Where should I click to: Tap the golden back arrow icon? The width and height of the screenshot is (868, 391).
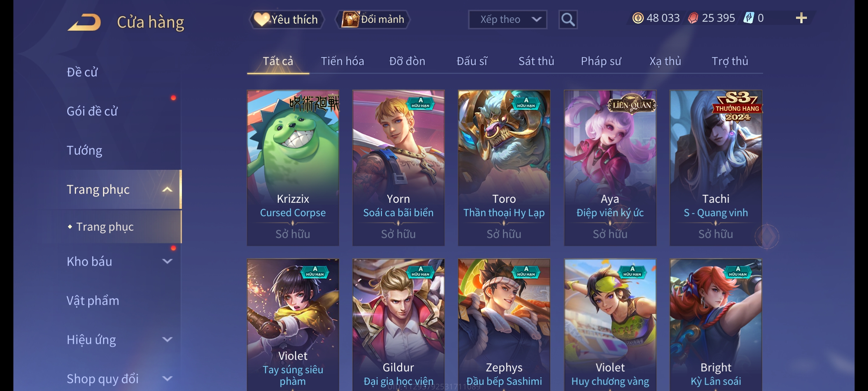84,22
